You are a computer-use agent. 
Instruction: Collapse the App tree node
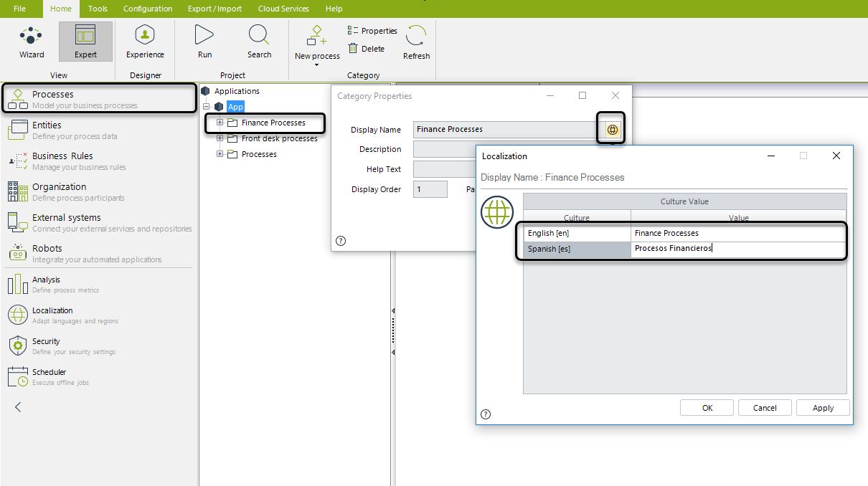coord(207,107)
